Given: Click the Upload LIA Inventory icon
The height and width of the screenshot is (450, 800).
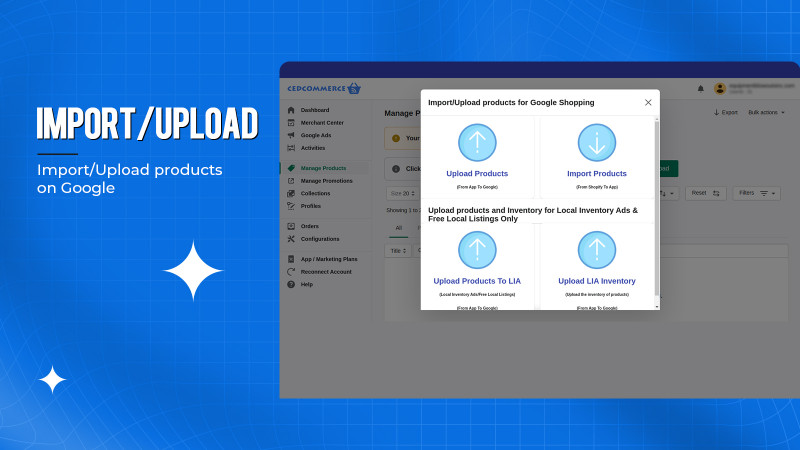Looking at the screenshot, I should coord(597,250).
